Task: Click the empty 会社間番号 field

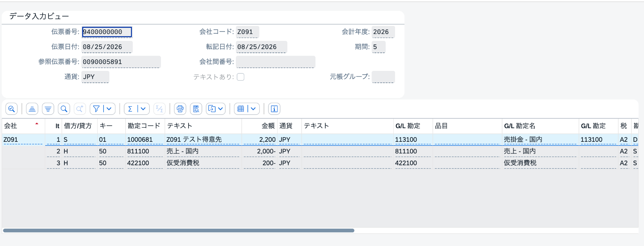Action: pos(276,62)
